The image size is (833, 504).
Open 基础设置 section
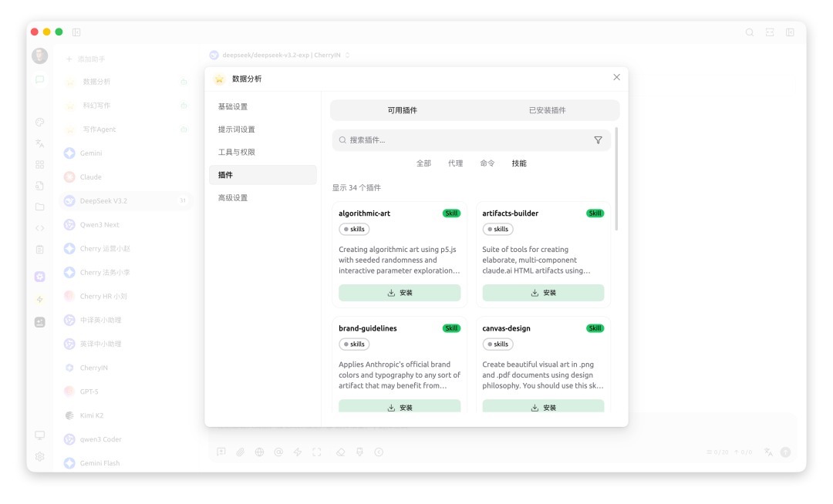coord(263,106)
